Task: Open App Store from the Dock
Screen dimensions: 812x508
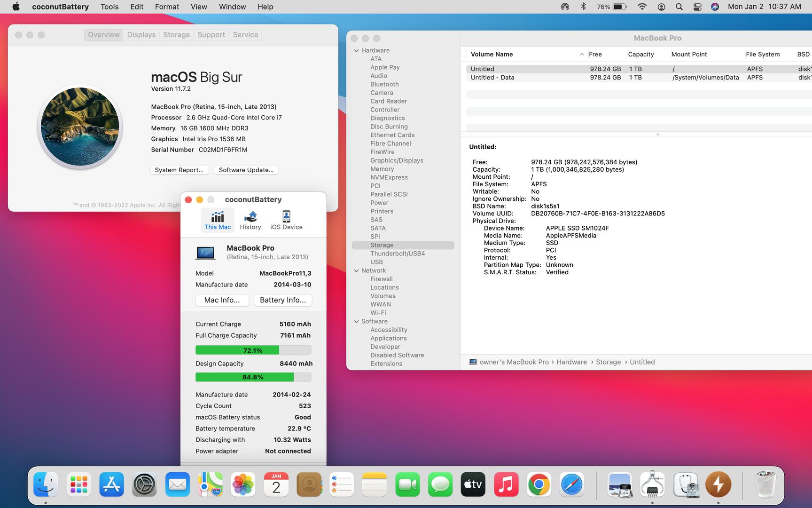Action: pos(111,484)
